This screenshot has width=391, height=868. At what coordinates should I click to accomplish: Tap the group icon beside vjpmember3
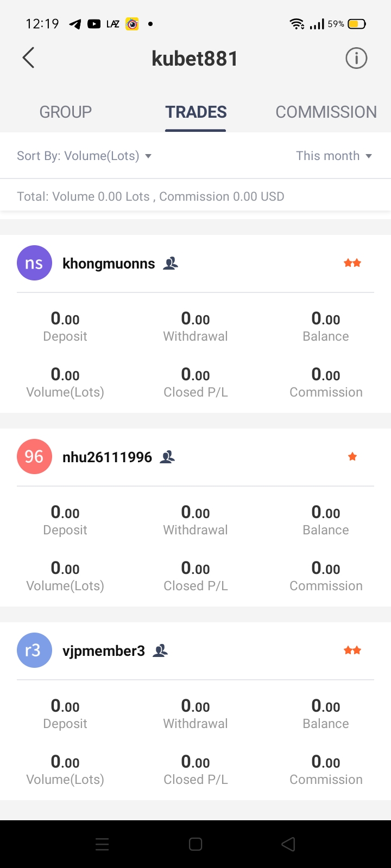click(160, 651)
